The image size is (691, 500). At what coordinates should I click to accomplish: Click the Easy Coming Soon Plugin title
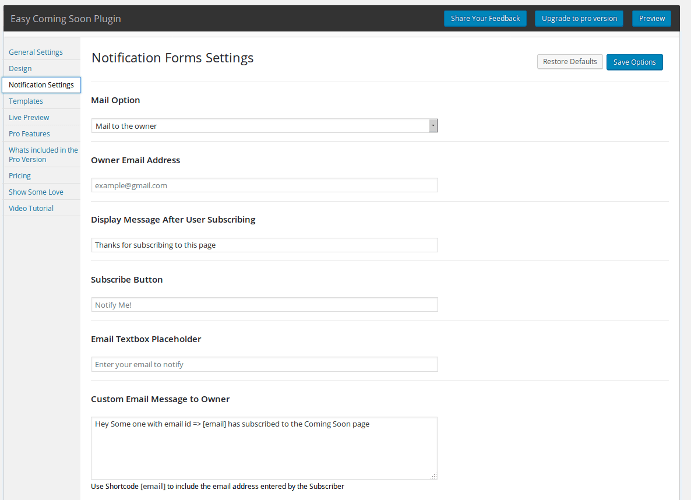pyautogui.click(x=66, y=19)
